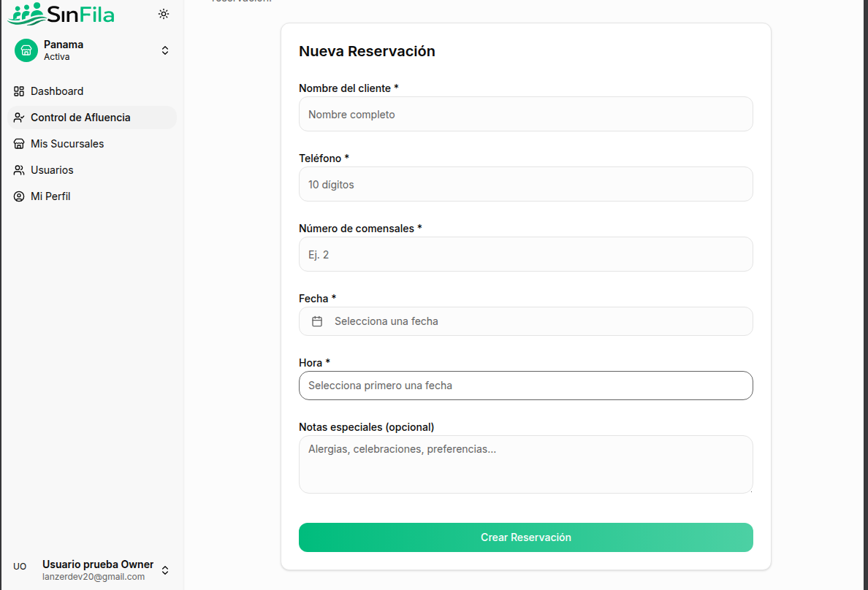Click the Mi Perfil user circle icon

[x=19, y=196]
